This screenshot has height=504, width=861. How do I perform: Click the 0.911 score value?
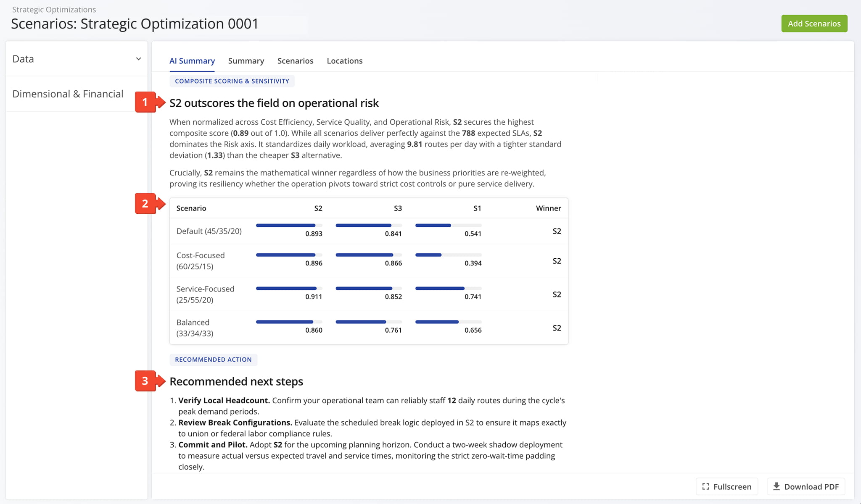click(314, 297)
